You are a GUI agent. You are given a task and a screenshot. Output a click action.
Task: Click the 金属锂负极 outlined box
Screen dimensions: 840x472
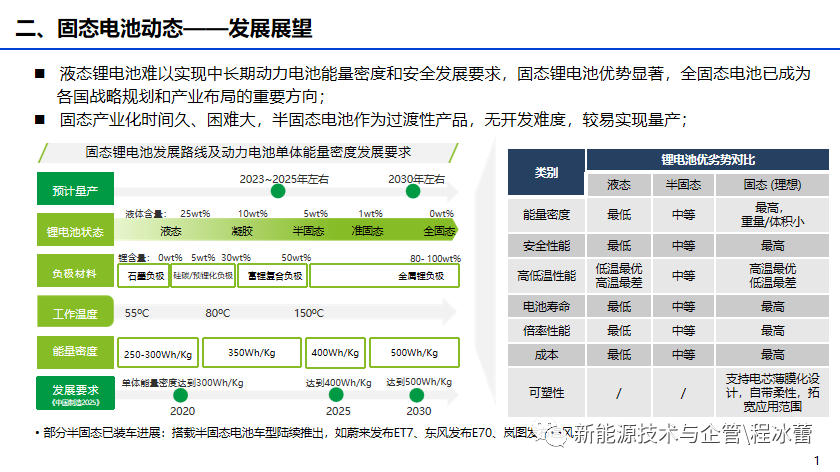[420, 275]
